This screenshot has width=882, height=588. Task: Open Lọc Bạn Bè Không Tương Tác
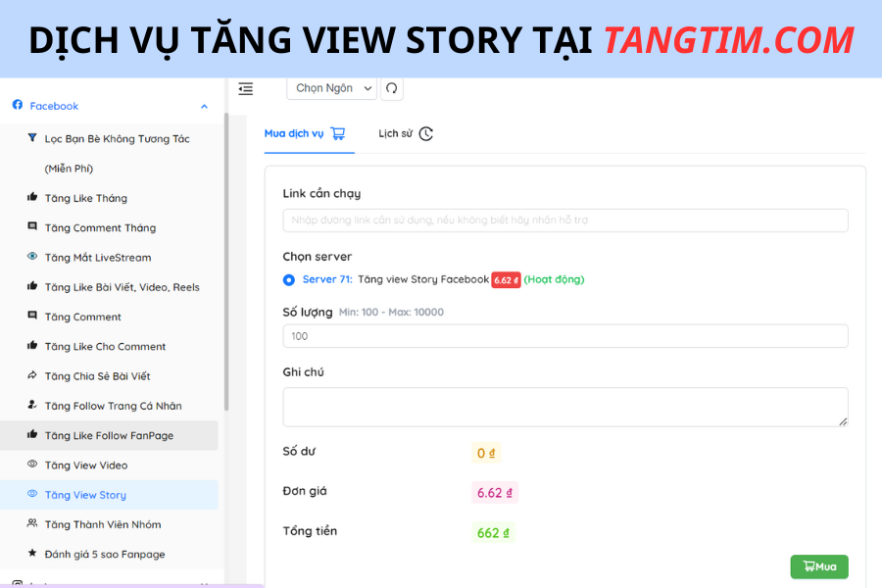pos(117,153)
